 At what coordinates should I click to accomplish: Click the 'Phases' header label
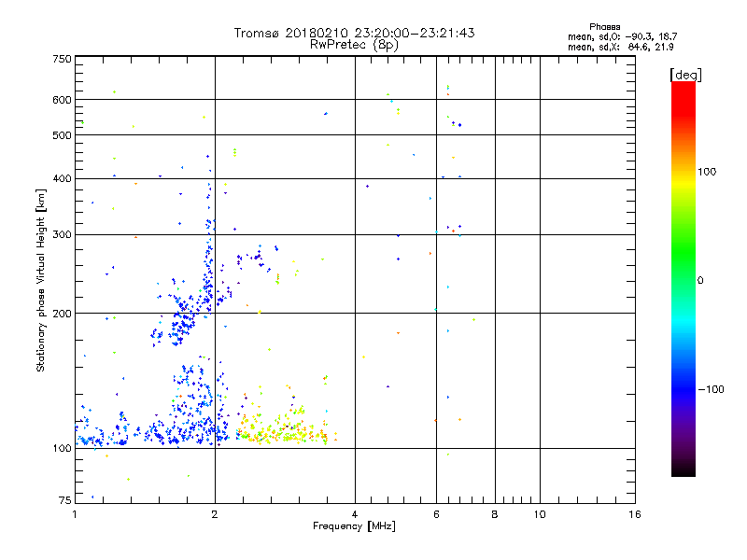pyautogui.click(x=604, y=27)
